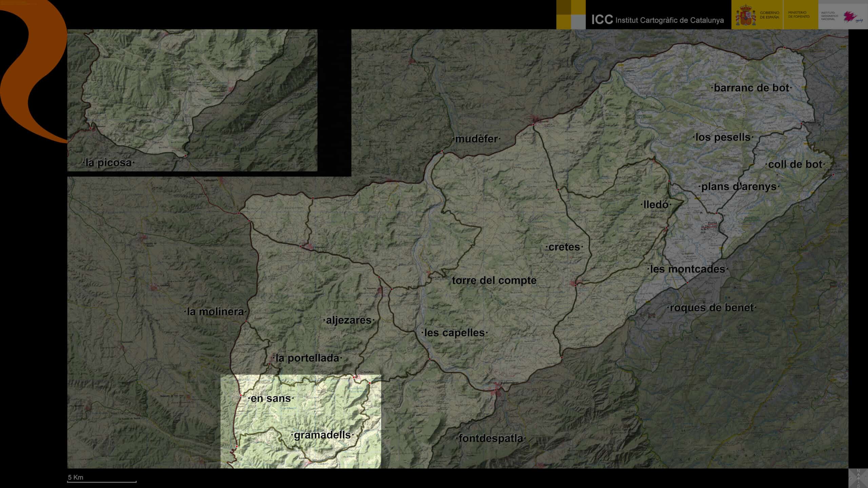
Task: Open the cretes map label
Action: click(564, 247)
